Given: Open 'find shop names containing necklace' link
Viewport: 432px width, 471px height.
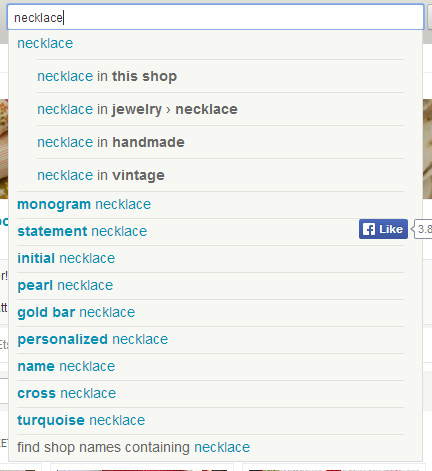Looking at the screenshot, I should (x=133, y=447).
